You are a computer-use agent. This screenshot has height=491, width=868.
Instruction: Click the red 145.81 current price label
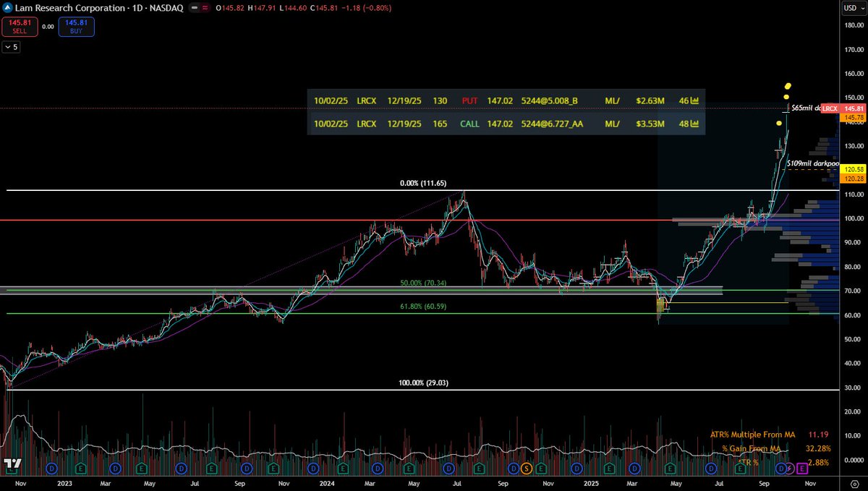pyautogui.click(x=853, y=108)
